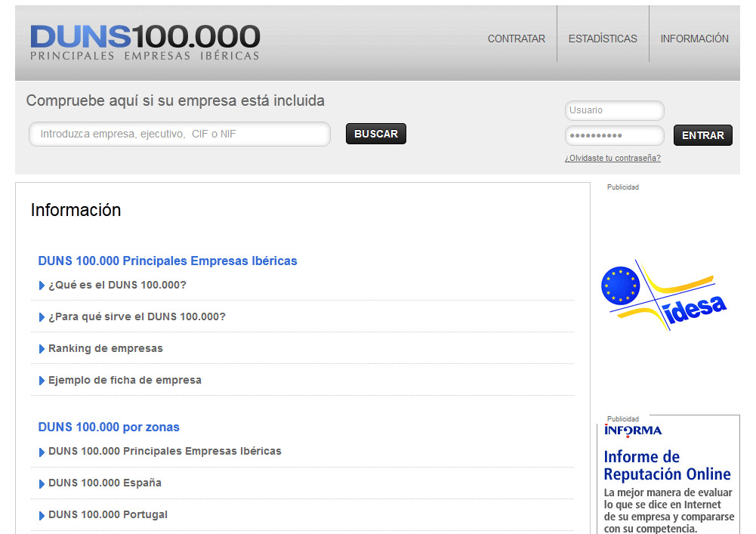Image resolution: width=756 pixels, height=534 pixels.
Task: Open the ESTADÍSTICAS menu item
Action: [603, 39]
